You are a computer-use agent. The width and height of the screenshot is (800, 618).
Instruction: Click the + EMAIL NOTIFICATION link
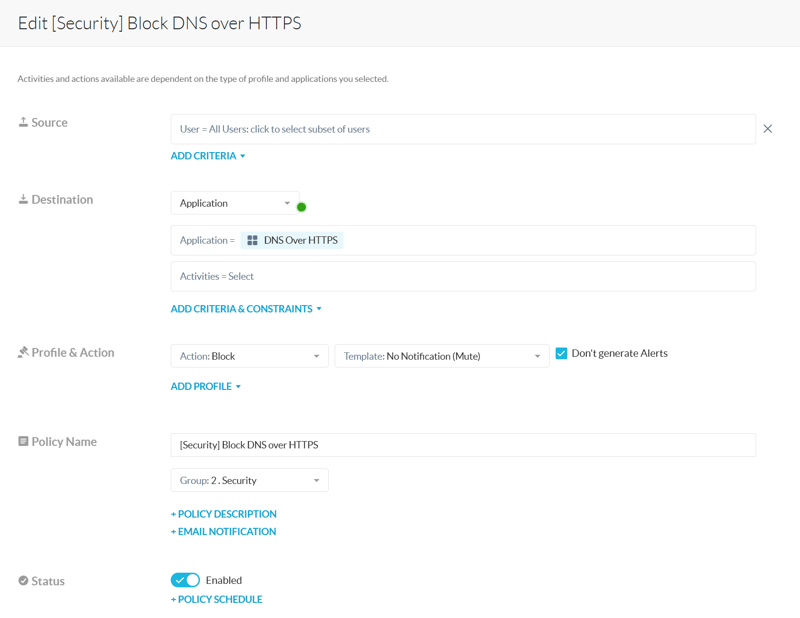click(223, 532)
